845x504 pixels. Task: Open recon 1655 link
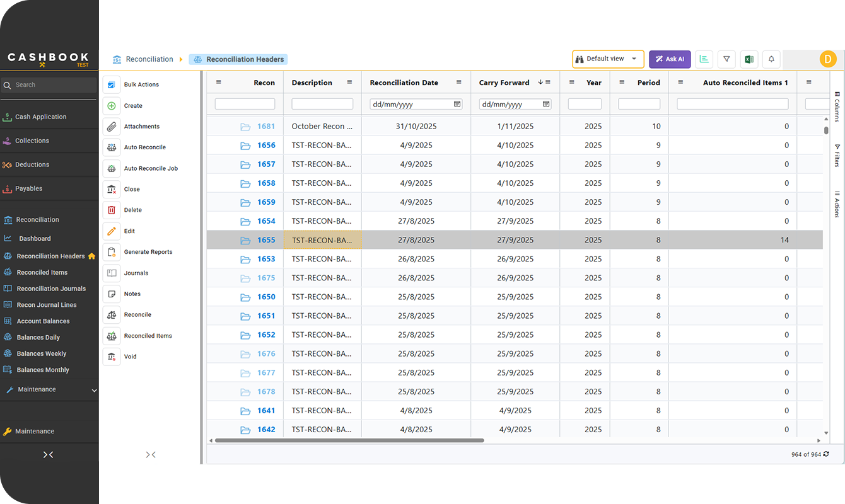point(266,240)
